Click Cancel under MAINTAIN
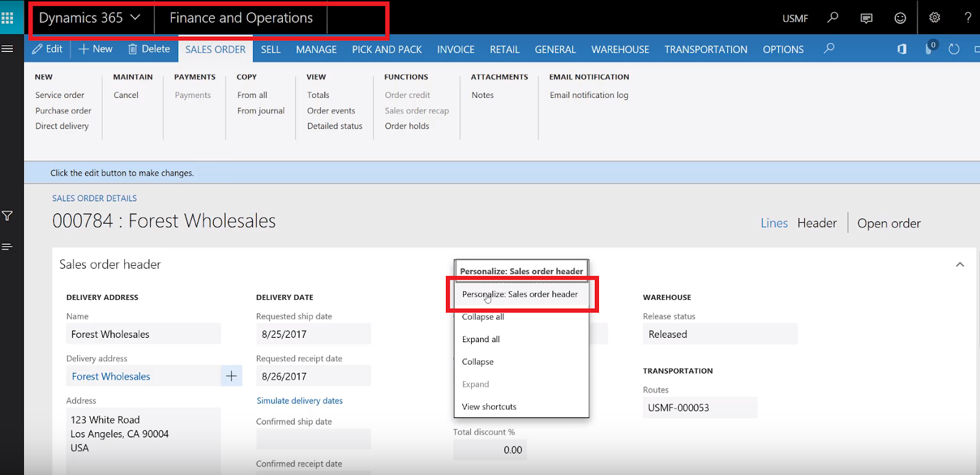Viewport: 980px width, 475px height. (126, 95)
